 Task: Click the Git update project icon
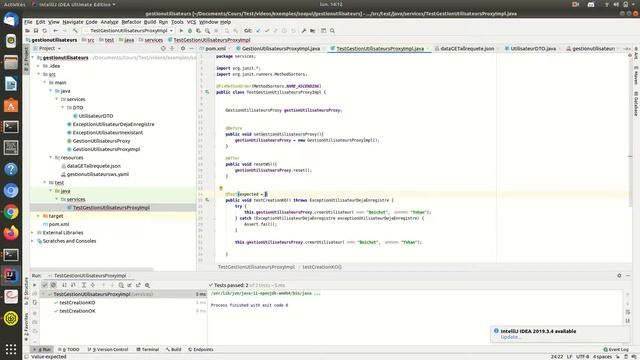258,31
